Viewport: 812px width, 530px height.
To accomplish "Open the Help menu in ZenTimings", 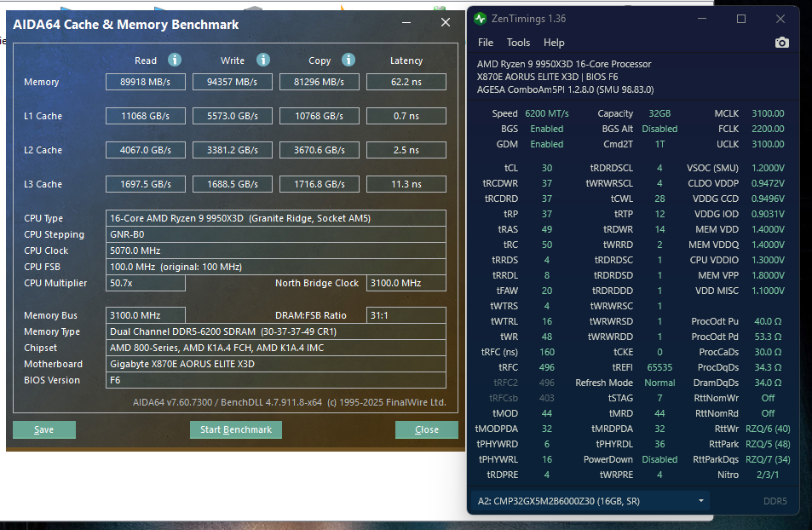I will coord(554,43).
